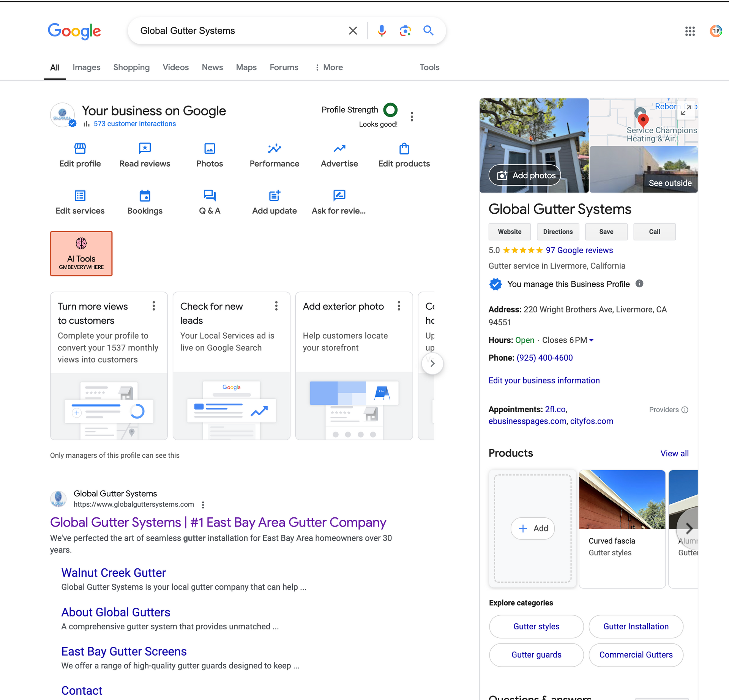Expand the map with the arrows icon

coord(686,110)
